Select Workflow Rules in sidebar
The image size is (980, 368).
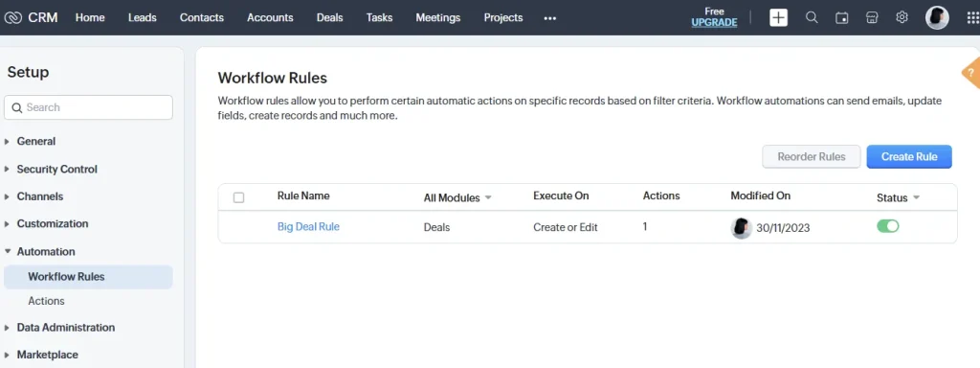click(x=88, y=277)
